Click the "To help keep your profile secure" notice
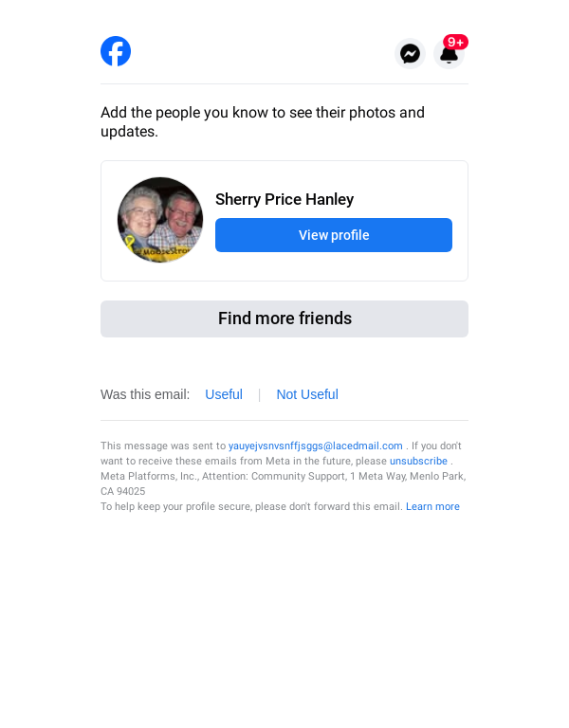Image resolution: width=569 pixels, height=728 pixels. pyautogui.click(x=251, y=507)
